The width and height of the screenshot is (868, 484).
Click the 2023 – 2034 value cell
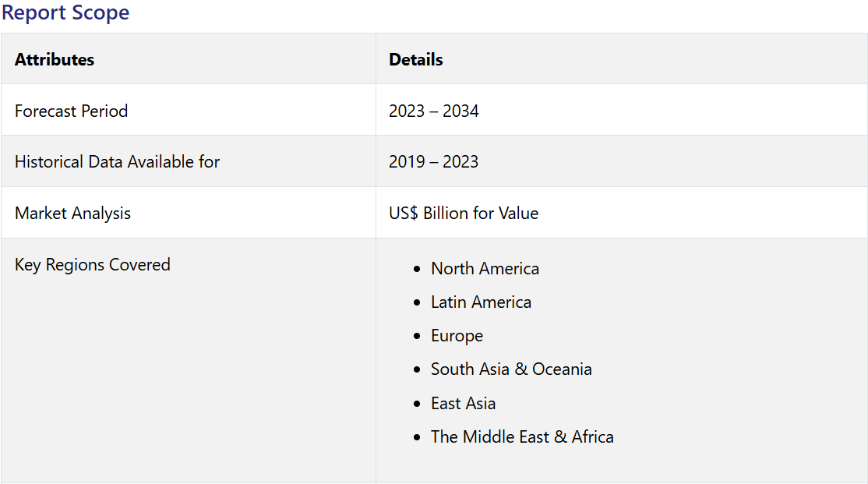(x=434, y=111)
